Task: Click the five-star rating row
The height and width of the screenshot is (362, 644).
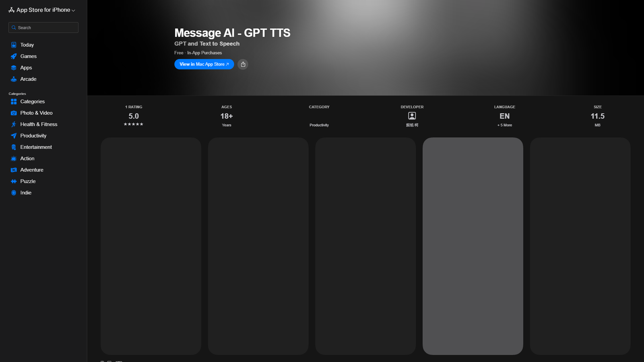Action: [134, 124]
